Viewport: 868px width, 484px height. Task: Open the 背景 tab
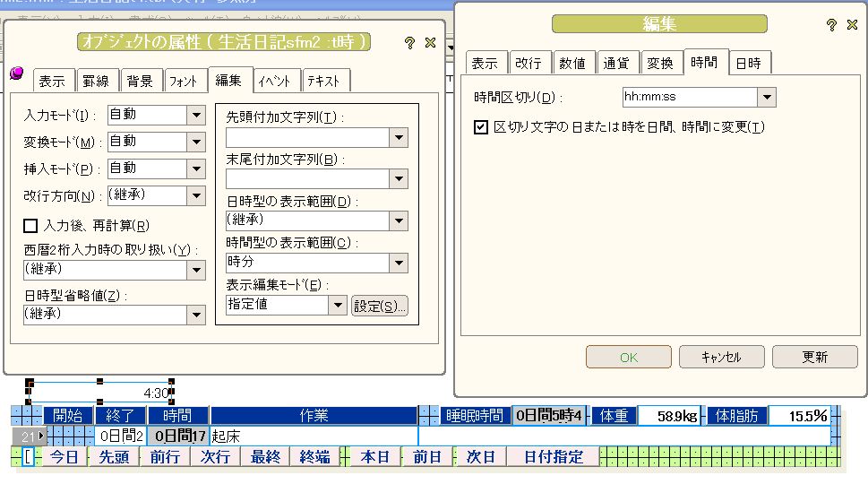tap(140, 81)
